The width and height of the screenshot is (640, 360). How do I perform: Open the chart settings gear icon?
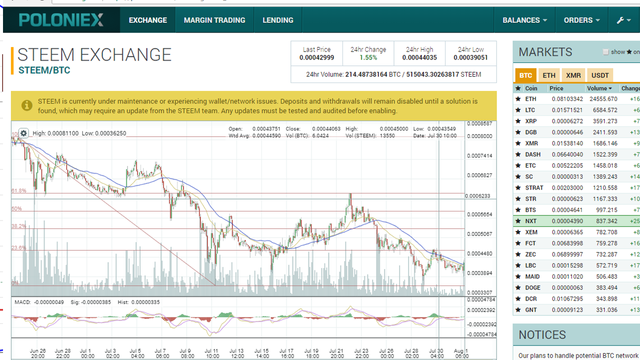point(24,133)
